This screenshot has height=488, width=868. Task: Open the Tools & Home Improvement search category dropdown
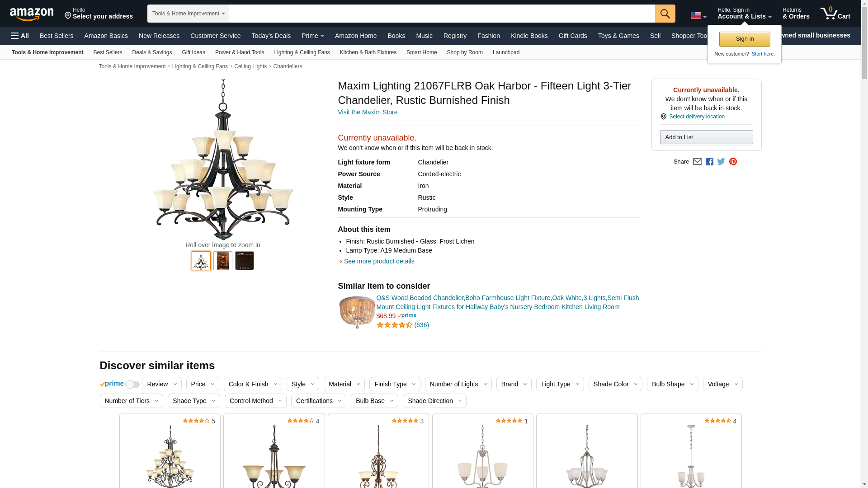(x=188, y=14)
